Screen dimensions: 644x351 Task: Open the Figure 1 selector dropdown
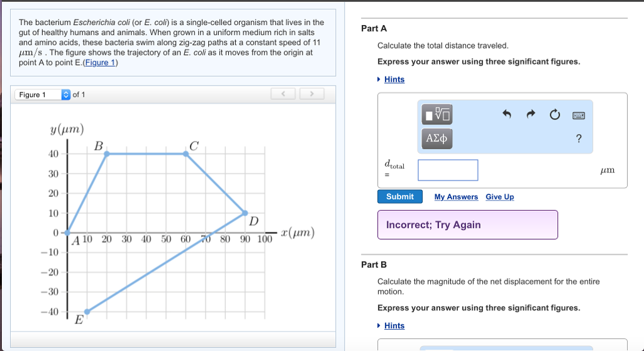[x=43, y=94]
